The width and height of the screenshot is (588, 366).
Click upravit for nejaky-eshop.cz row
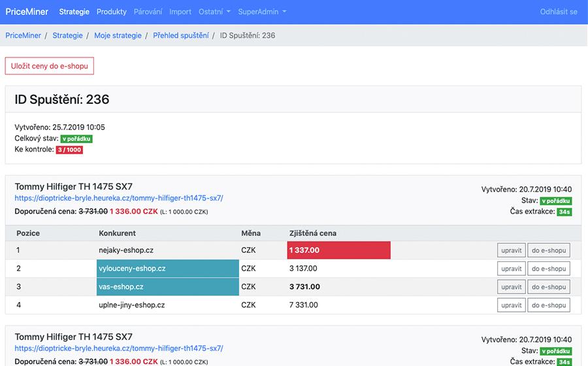pos(512,250)
